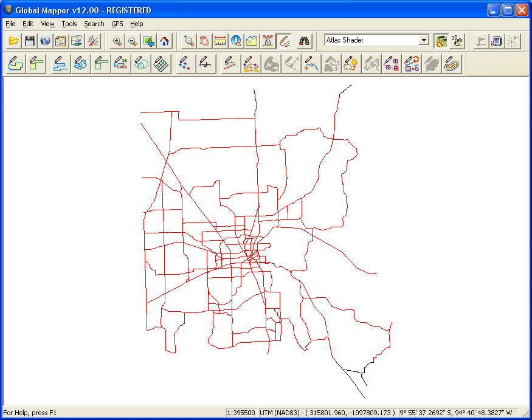
Task: Open the GPS menu
Action: (x=117, y=24)
